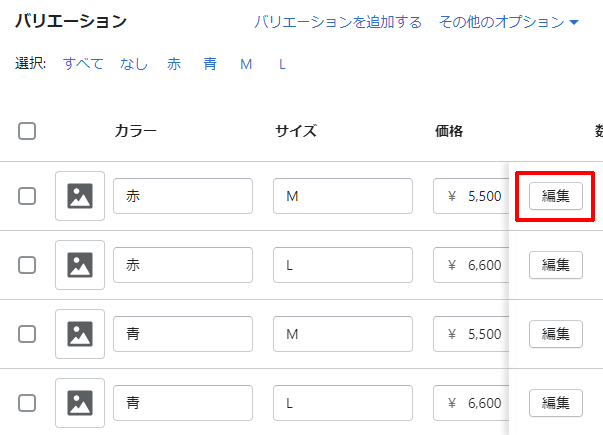Click the price field showing 5,500 in first row

471,196
